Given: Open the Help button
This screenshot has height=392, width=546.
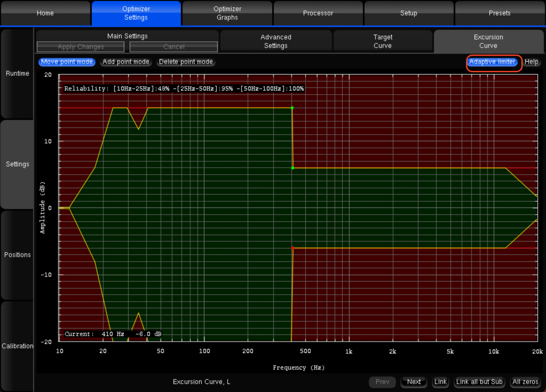Looking at the screenshot, I should click(531, 62).
